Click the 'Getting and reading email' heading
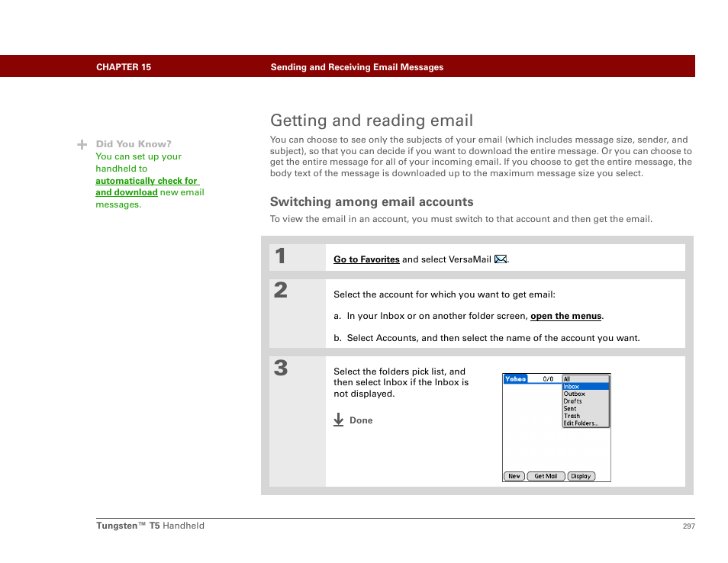This screenshot has width=728, height=563. 372,121
